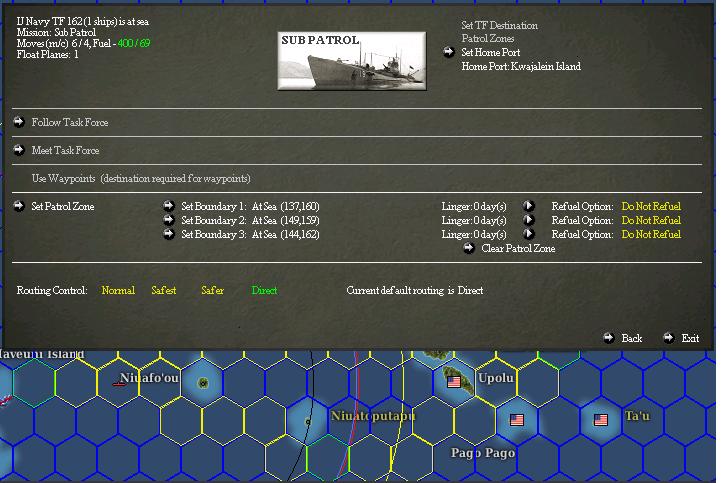Select Safer routing control
The height and width of the screenshot is (483, 723).
tap(213, 290)
